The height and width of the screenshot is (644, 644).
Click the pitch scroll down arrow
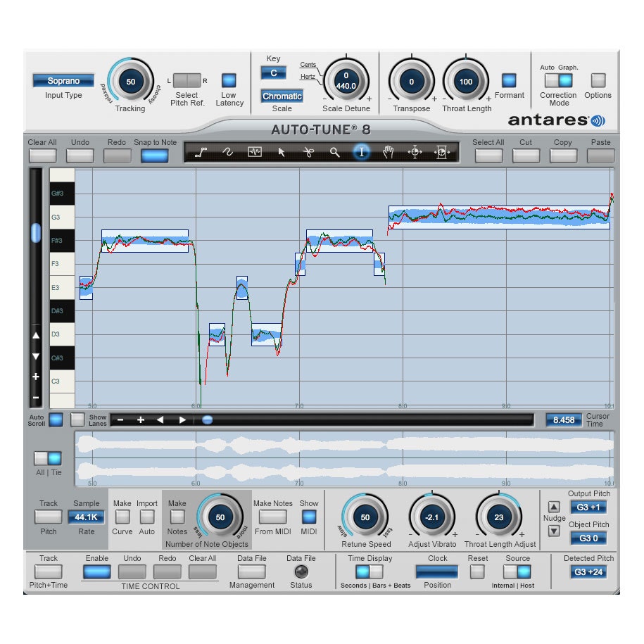point(36,356)
